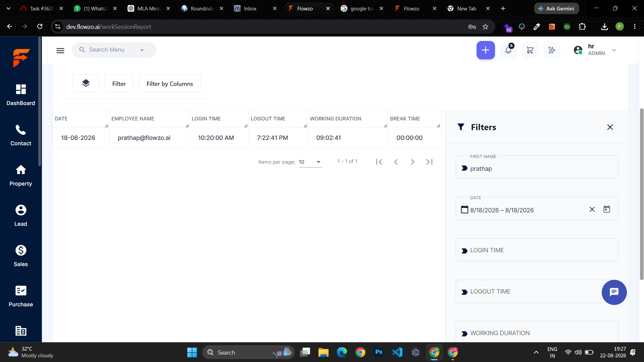Viewport: 644px width, 362px height.
Task: Click prathap@flowzo.ai cell
Action: pos(149,138)
